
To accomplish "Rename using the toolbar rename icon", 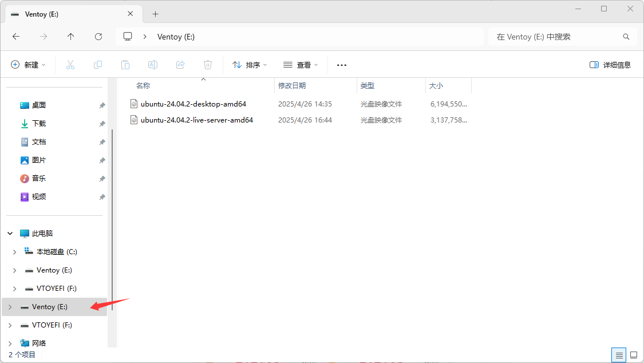I will [153, 65].
